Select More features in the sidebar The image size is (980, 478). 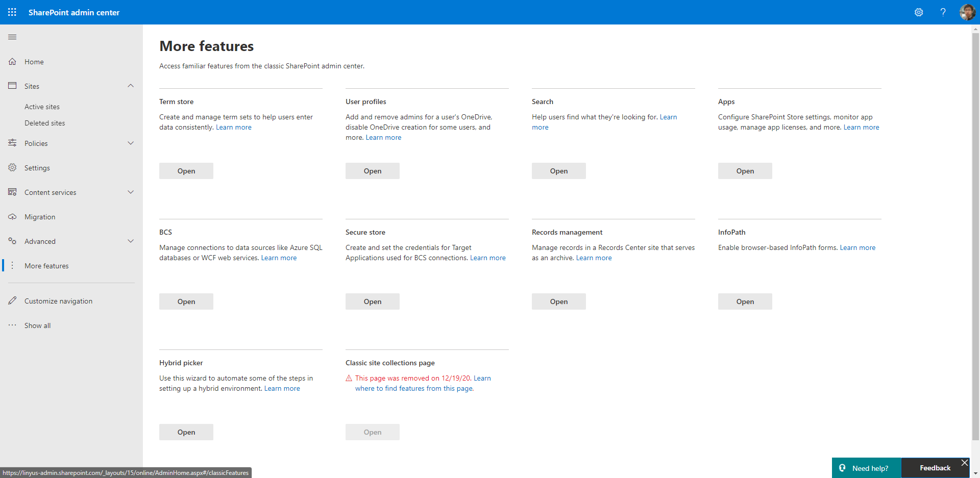point(46,265)
